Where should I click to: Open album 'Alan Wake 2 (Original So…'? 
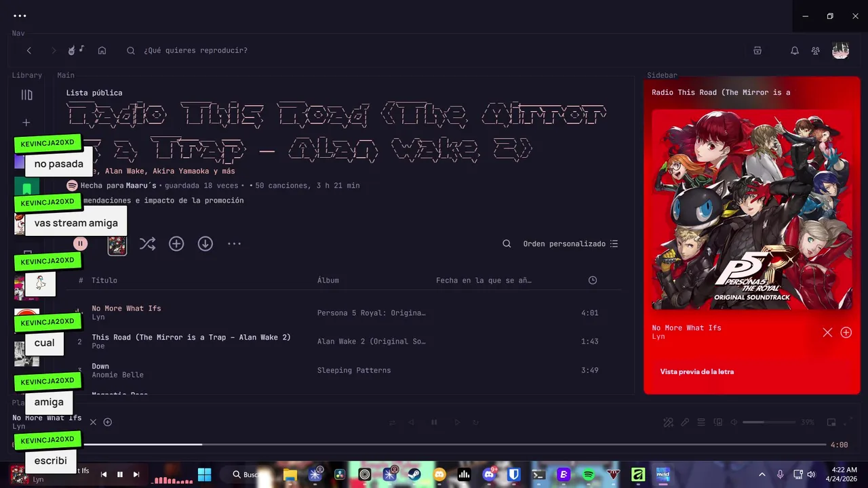pyautogui.click(x=372, y=342)
